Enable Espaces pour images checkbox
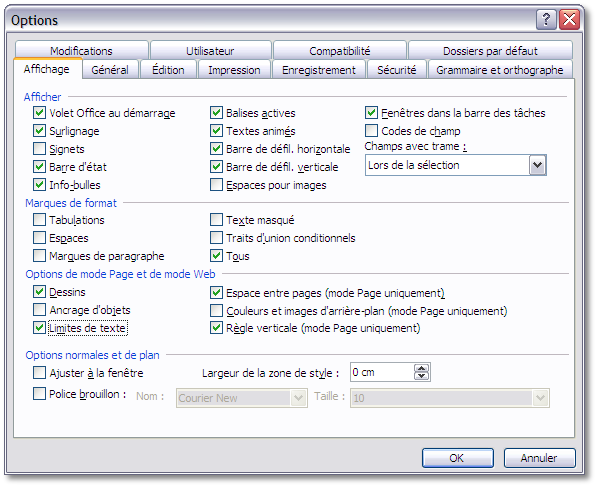Viewport: 597px width, 487px height. point(216,185)
